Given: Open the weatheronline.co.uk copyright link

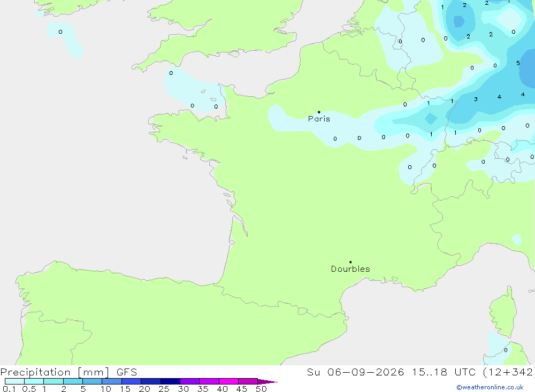Looking at the screenshot, I should coord(490,387).
